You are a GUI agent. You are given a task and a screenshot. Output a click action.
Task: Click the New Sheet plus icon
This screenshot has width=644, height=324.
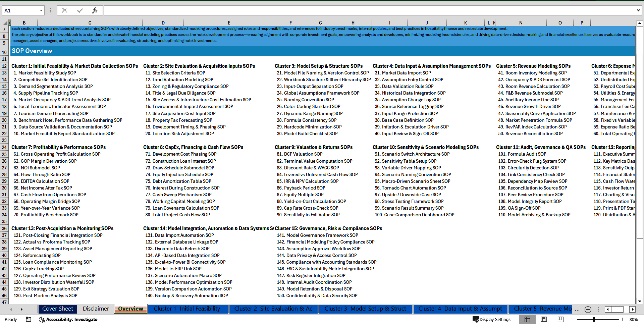pyautogui.click(x=588, y=309)
